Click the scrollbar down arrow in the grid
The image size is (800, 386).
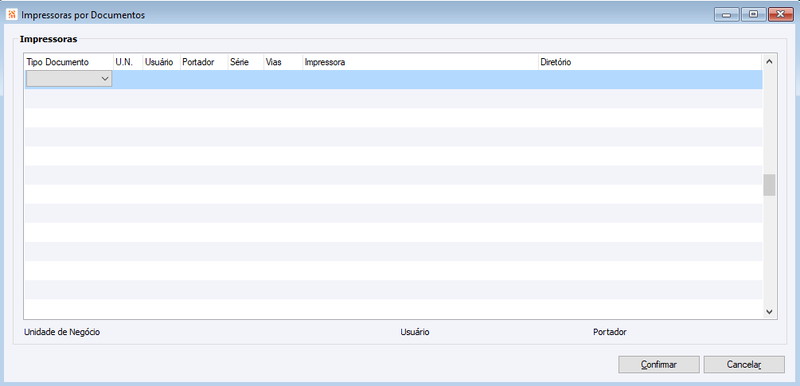coord(769,312)
